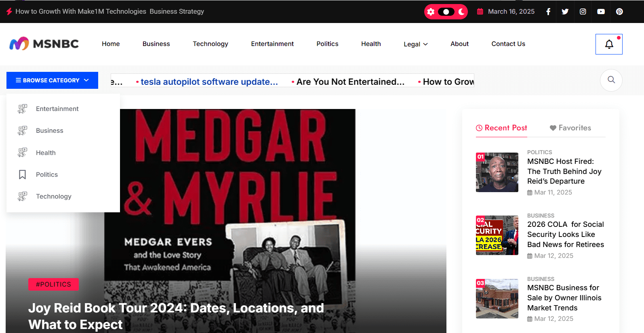Expand the Legal dropdown menu
Viewport: 644px width, 333px height.
tap(415, 44)
